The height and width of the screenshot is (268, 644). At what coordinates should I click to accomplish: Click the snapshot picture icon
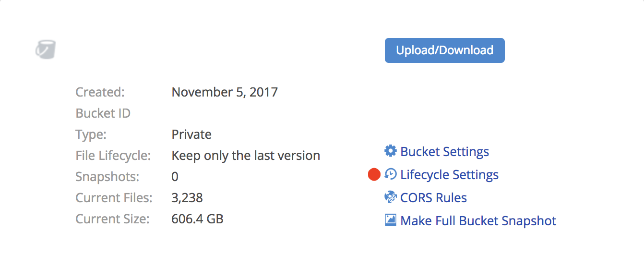[x=391, y=220]
